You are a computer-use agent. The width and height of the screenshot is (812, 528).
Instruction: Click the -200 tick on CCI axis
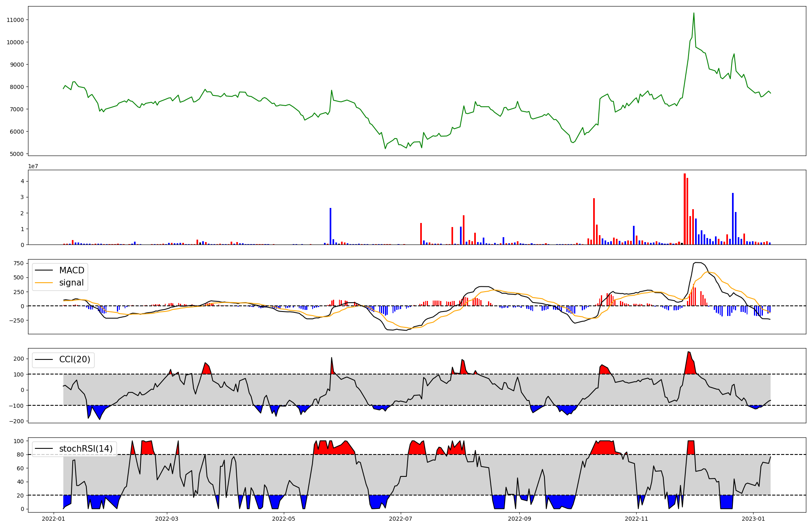tap(17, 421)
